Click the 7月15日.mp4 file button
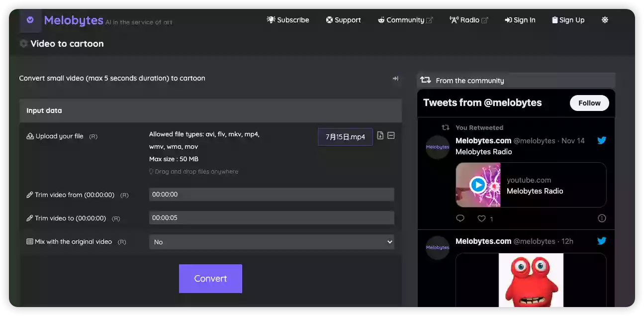The height and width of the screenshot is (316, 644). tap(345, 137)
